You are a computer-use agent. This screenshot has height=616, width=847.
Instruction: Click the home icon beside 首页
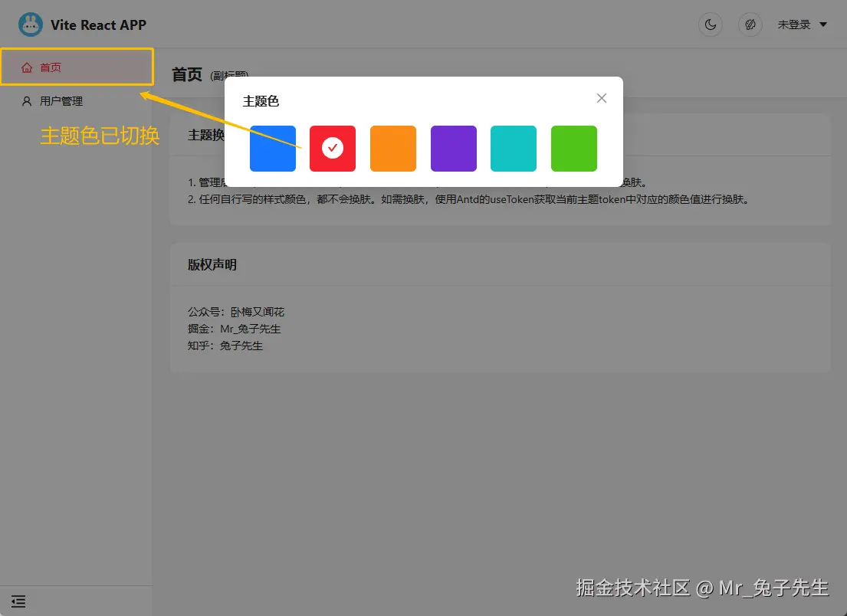click(26, 67)
